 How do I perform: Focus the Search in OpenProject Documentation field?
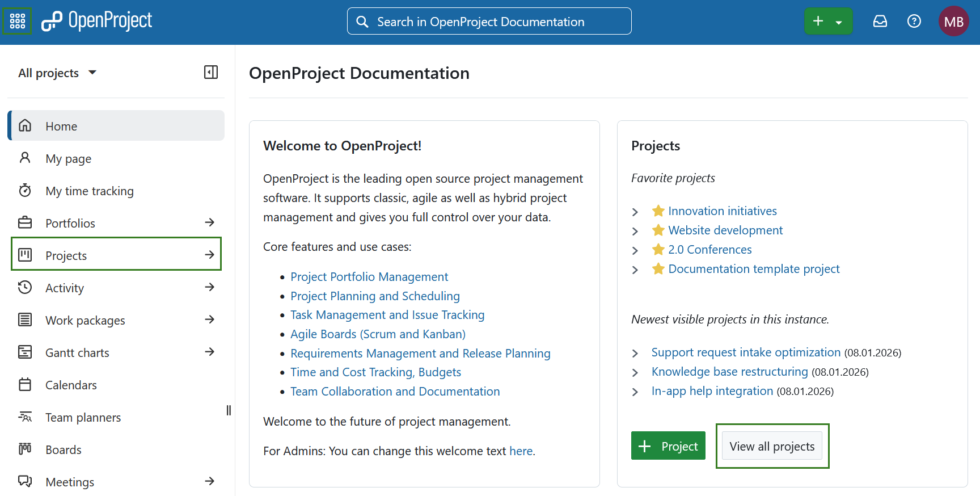[489, 21]
